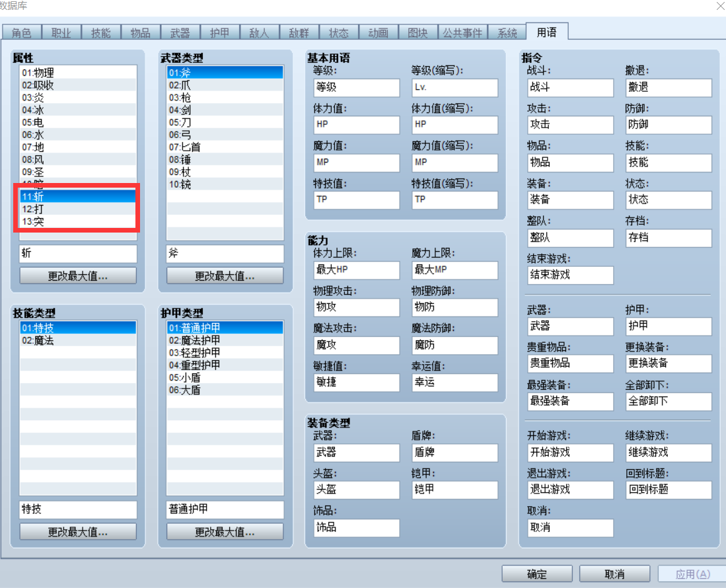Click the 应用(A) button
The width and height of the screenshot is (726, 588).
(693, 574)
